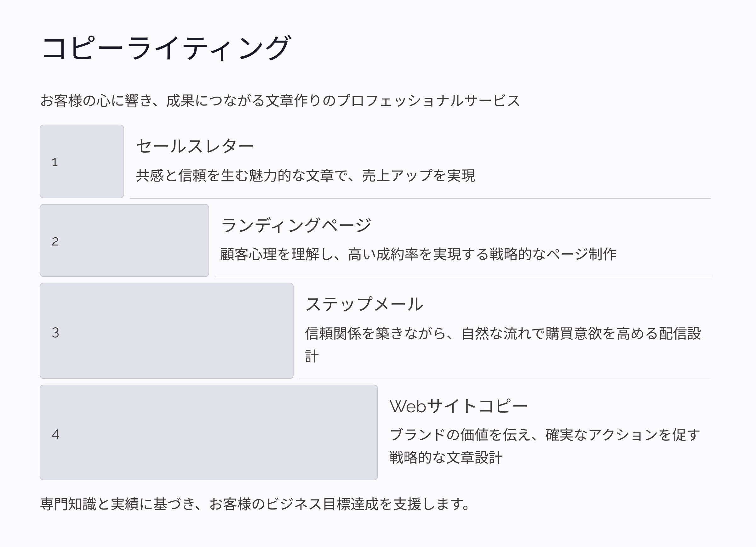Click the divider line under セールスレター description
756x547 pixels.
420,198
